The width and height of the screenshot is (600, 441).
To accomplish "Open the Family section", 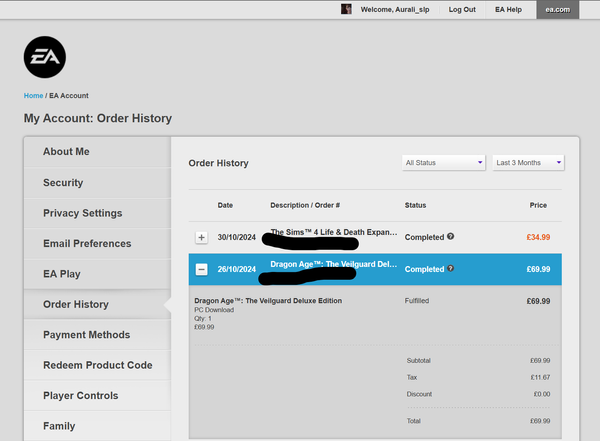I will (97, 426).
